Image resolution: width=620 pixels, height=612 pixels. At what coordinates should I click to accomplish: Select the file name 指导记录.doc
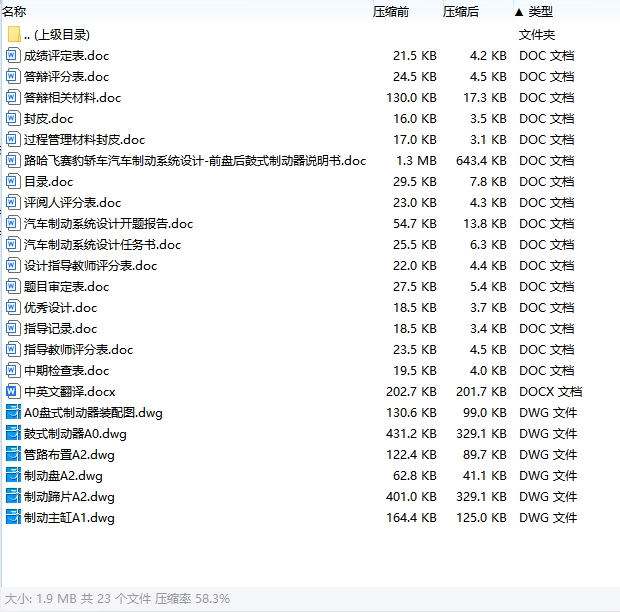click(60, 328)
